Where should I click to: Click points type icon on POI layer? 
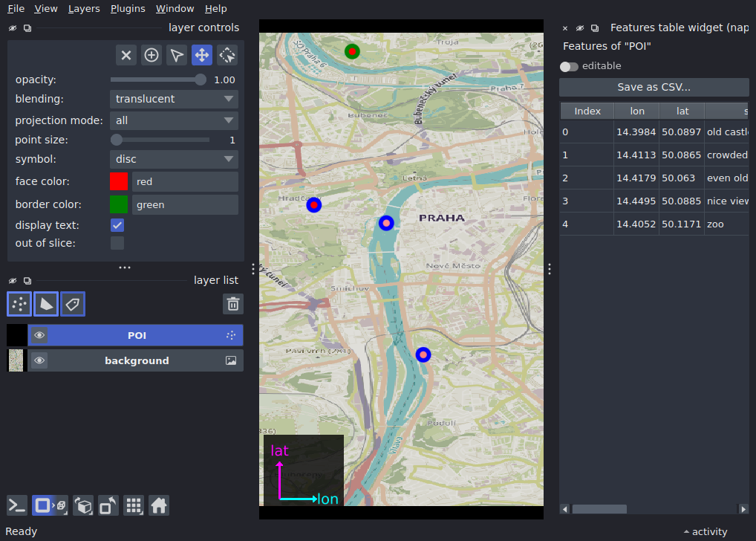231,335
